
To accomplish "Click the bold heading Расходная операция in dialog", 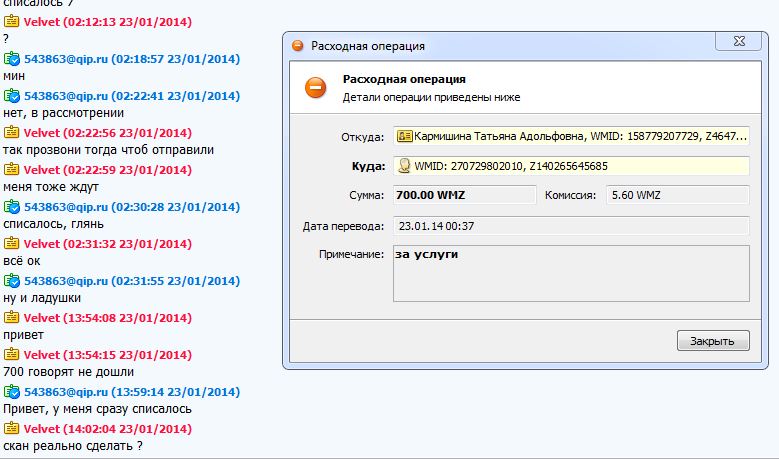I will (404, 79).
